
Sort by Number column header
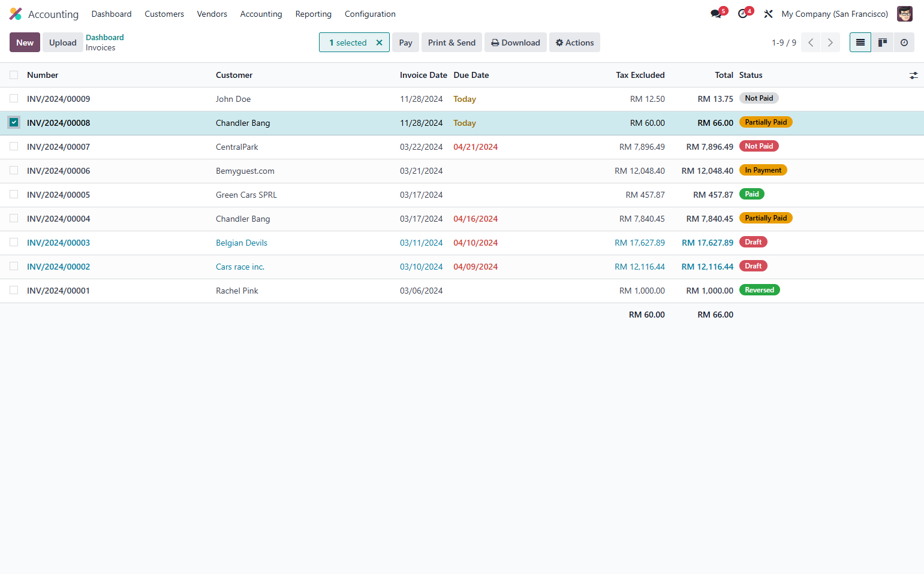coord(43,75)
